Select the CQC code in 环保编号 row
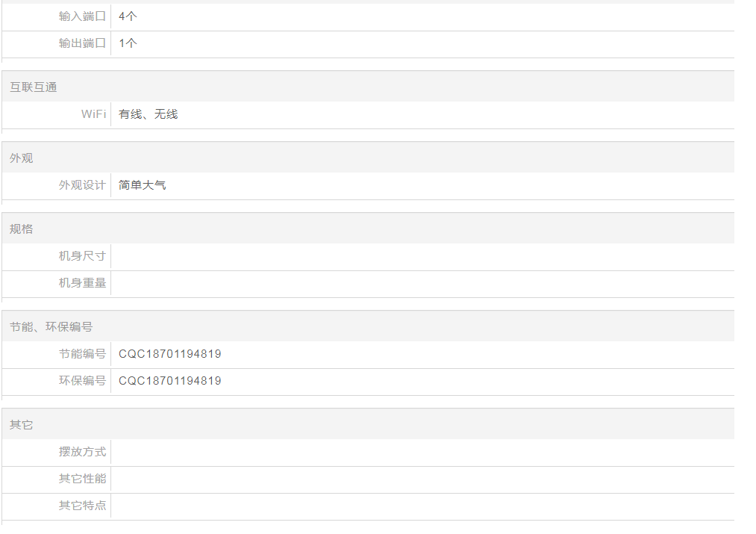 169,381
